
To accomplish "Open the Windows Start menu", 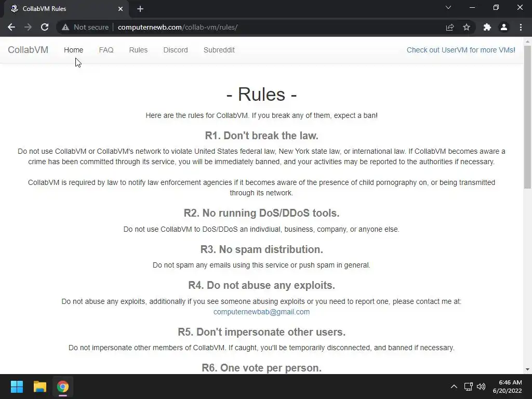I will [17, 387].
